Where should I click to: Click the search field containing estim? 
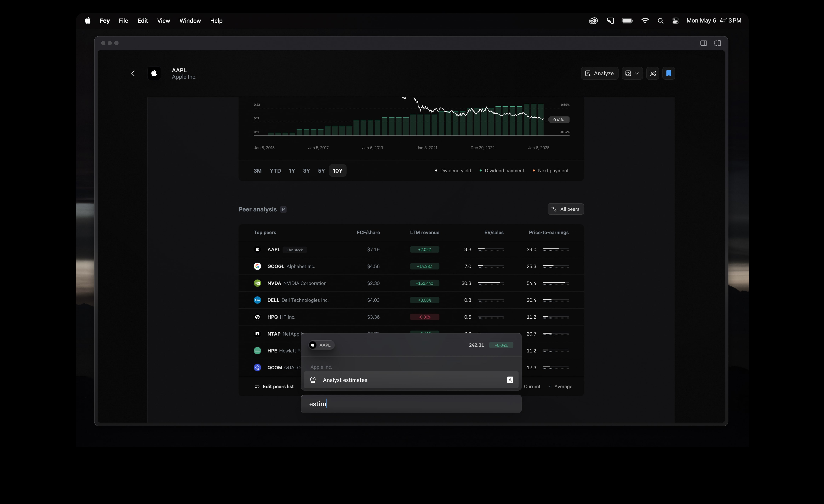pos(411,404)
